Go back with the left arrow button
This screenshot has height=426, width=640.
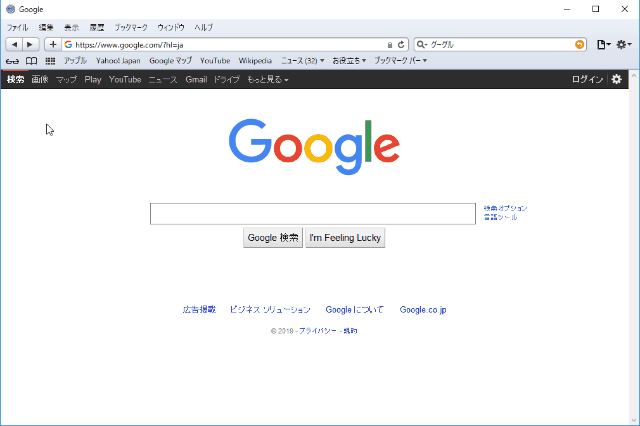click(14, 44)
